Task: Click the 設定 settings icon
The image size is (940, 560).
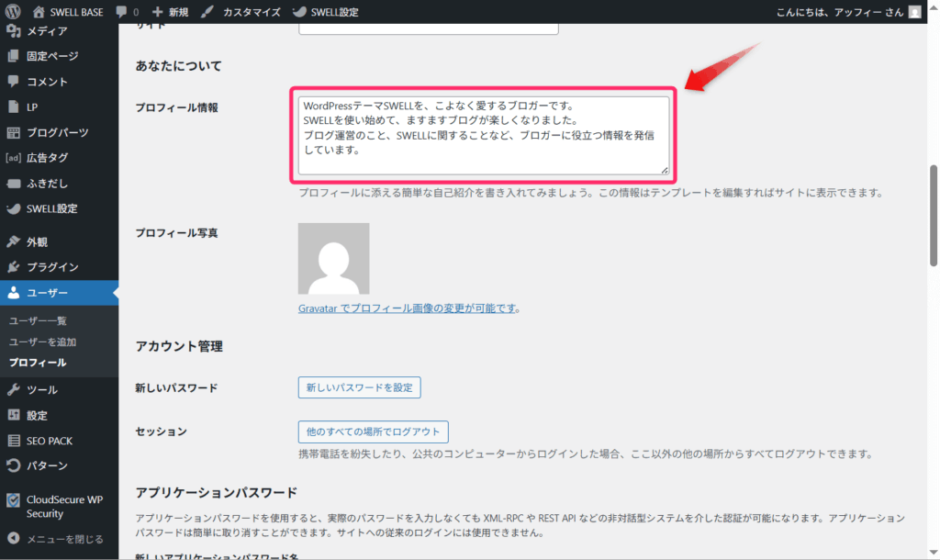Action: pyautogui.click(x=13, y=415)
